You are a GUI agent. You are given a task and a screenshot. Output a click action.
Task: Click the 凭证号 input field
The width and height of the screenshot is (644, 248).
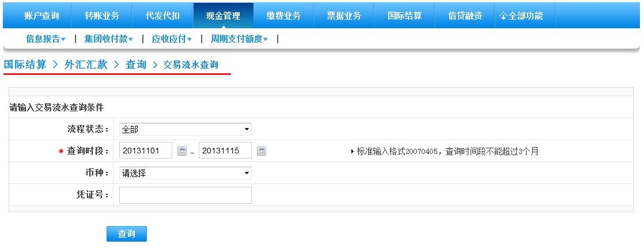click(185, 195)
